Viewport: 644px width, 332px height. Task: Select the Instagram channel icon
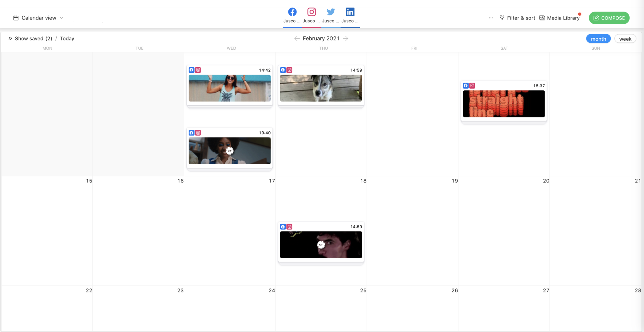click(x=312, y=12)
